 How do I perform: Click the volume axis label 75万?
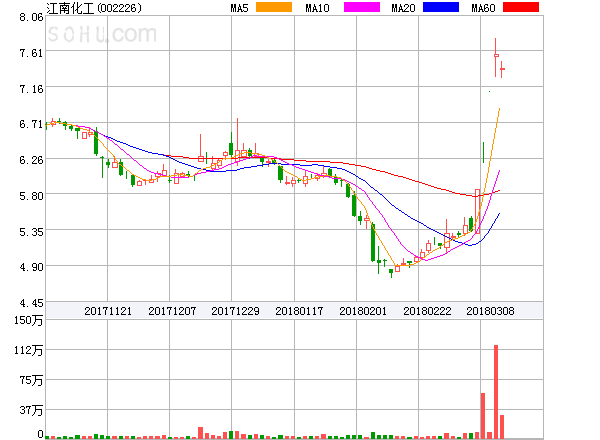31,380
